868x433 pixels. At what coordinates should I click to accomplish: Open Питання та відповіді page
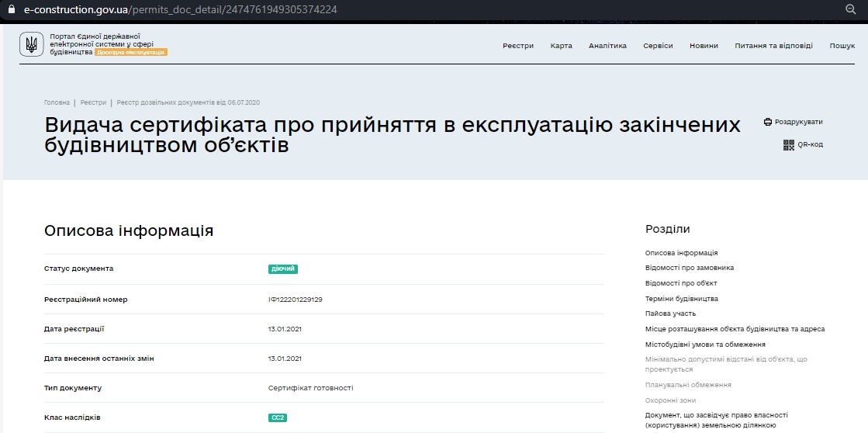click(x=774, y=46)
